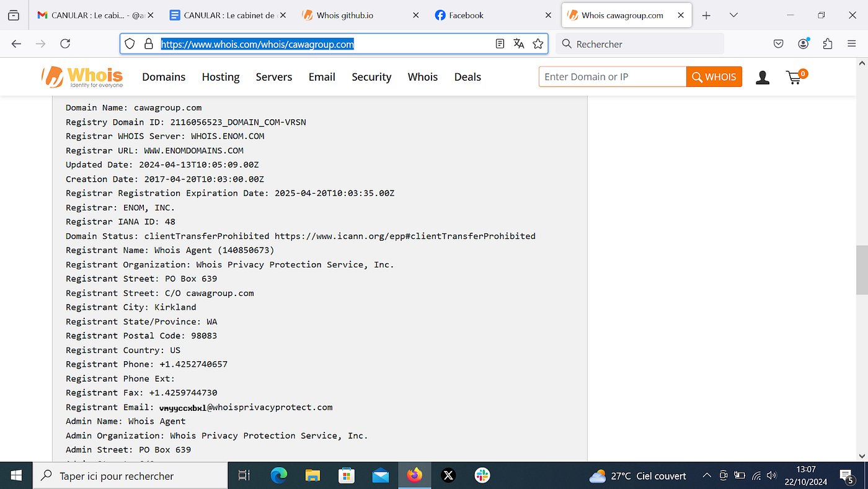Open Microsoft Edge from the taskbar
Screen dimensions: 868x489
point(279,475)
